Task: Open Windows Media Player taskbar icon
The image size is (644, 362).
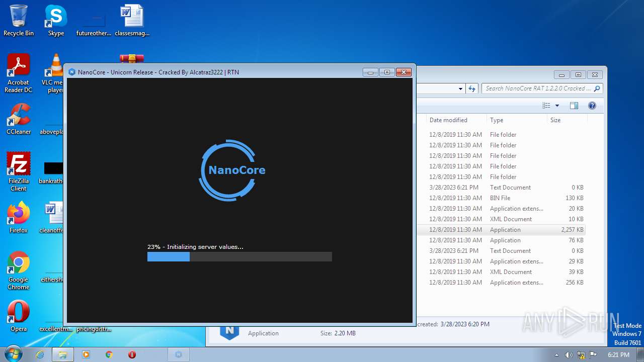Action: [86, 354]
